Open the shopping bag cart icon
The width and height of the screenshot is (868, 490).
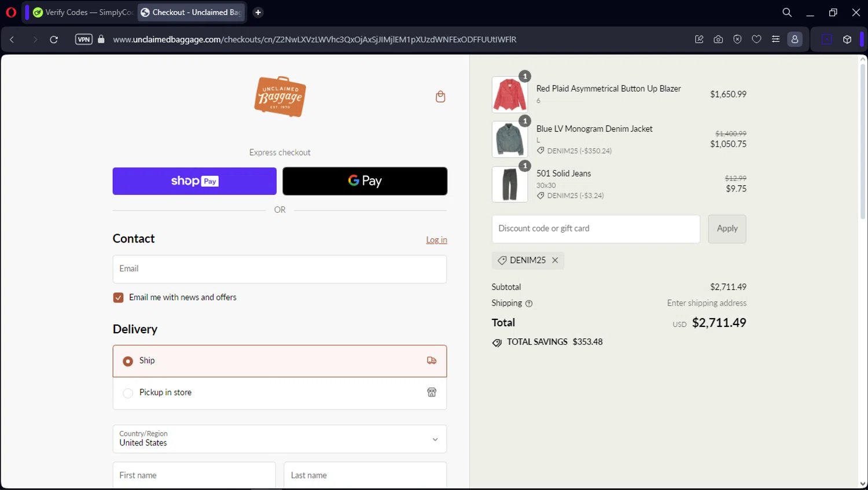[440, 97]
